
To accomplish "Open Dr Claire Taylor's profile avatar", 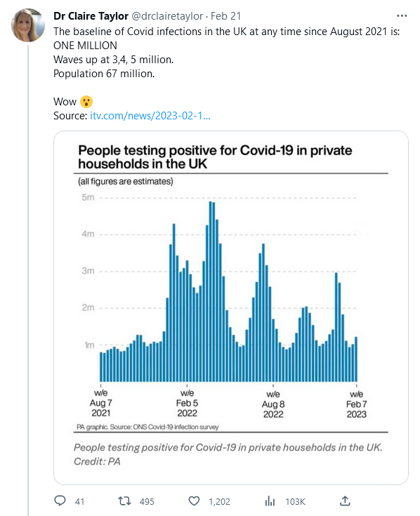I will pyautogui.click(x=28, y=25).
